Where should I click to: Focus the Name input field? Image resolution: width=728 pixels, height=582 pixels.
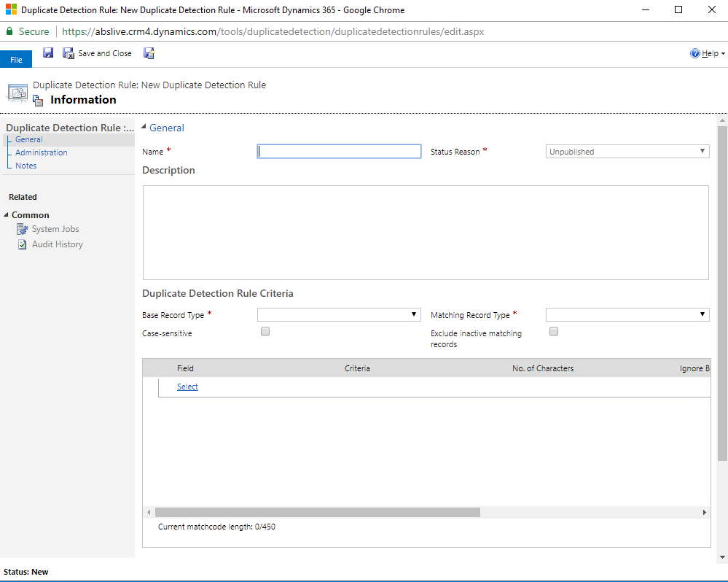click(x=339, y=152)
